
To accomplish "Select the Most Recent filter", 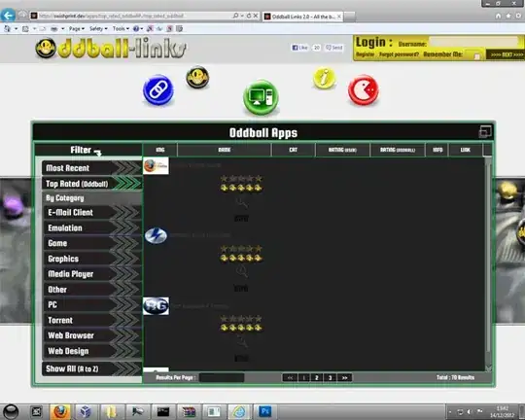I will click(x=92, y=168).
